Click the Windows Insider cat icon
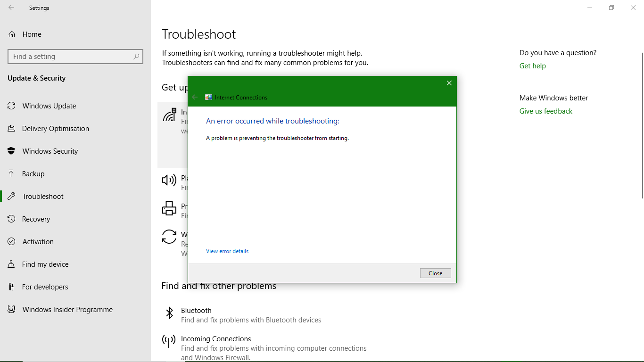This screenshot has width=644, height=362. click(12, 310)
